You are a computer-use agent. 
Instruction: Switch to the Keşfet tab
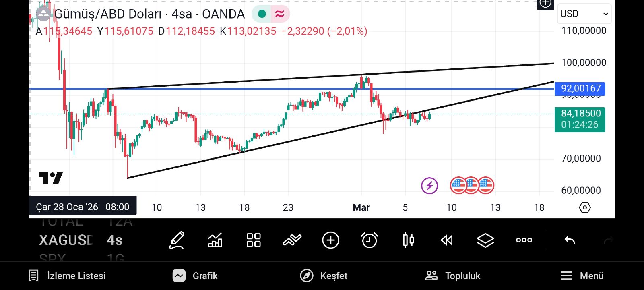click(x=324, y=276)
